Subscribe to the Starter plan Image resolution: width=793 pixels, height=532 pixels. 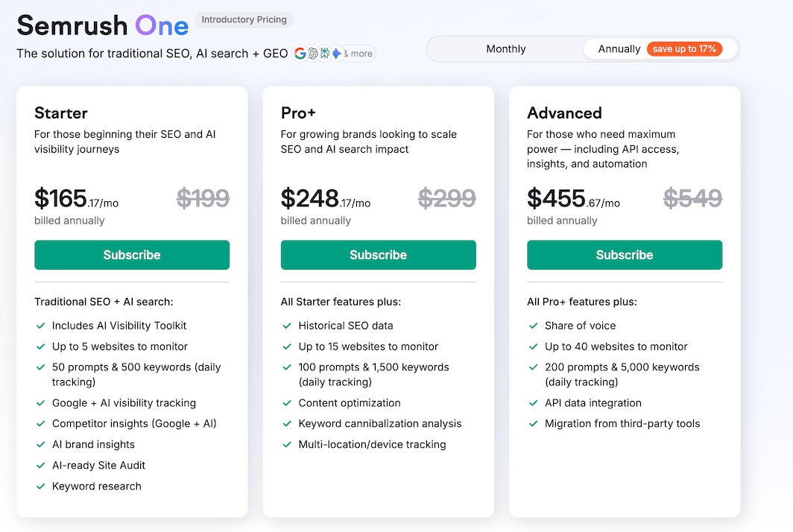132,255
